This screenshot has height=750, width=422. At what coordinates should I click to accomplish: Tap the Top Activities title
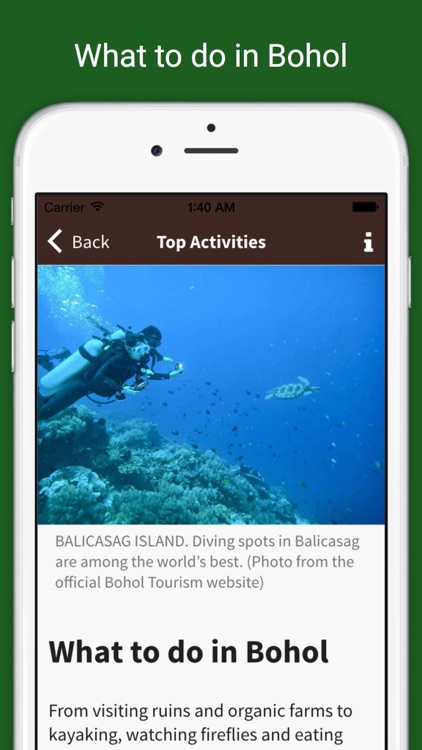click(211, 242)
